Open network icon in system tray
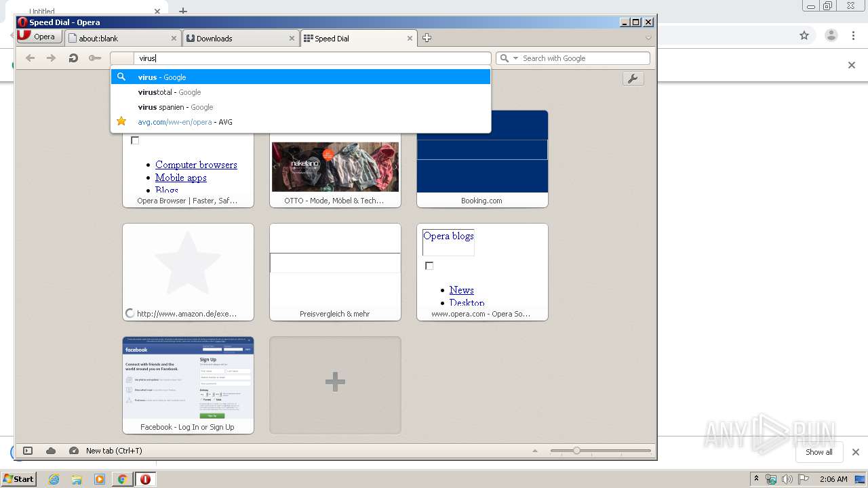This screenshot has width=868, height=488. [x=771, y=479]
